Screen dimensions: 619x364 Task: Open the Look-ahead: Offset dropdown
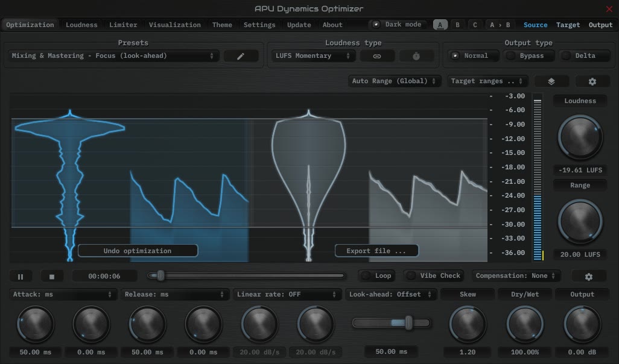click(391, 295)
